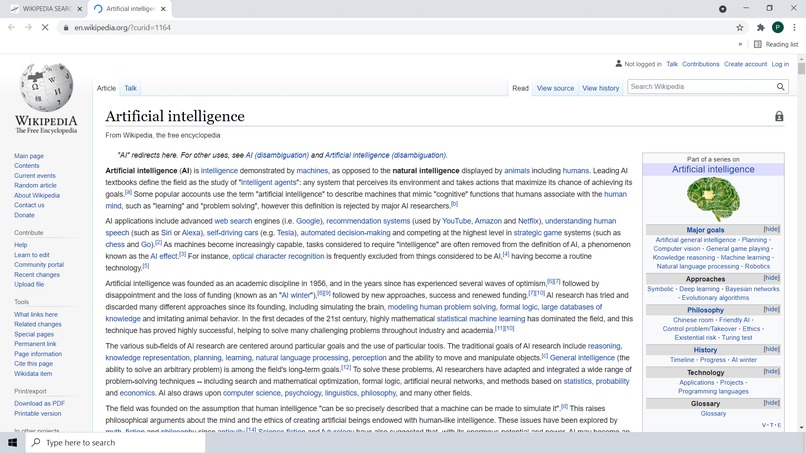This screenshot has height=453, width=806.
Task: Click the Windows Start button
Action: pos(12,443)
